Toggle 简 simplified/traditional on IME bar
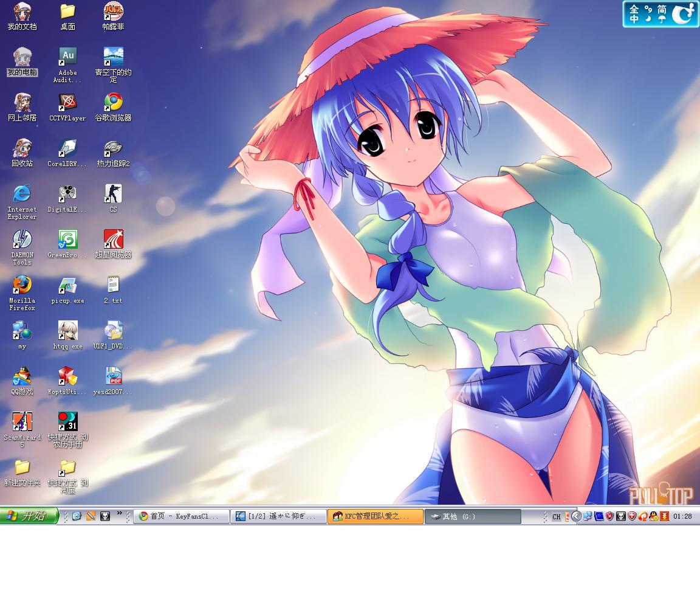The image size is (700, 608). pos(662,9)
